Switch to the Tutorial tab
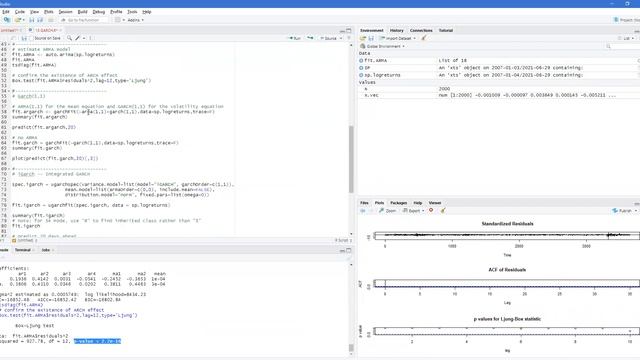The width and height of the screenshot is (640, 360). point(446,30)
